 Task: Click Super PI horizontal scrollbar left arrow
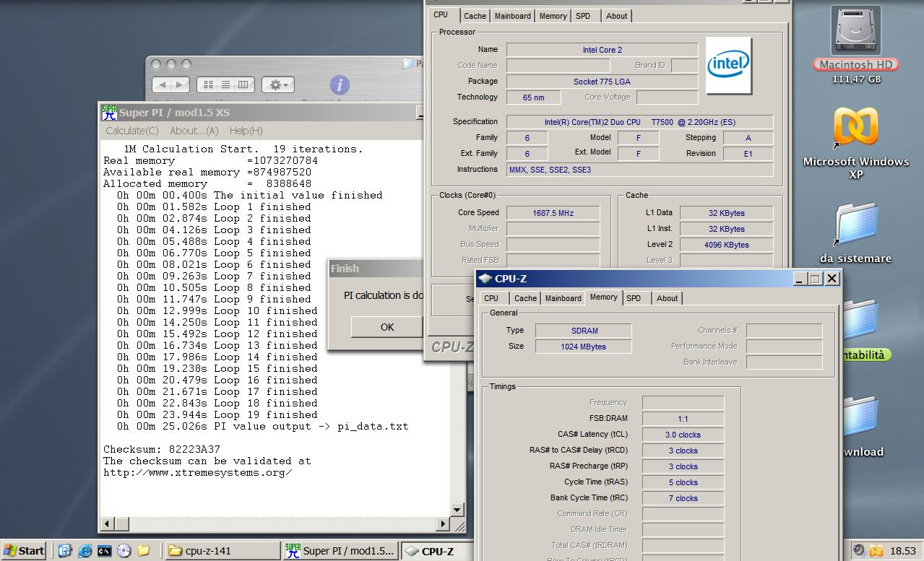tap(106, 524)
